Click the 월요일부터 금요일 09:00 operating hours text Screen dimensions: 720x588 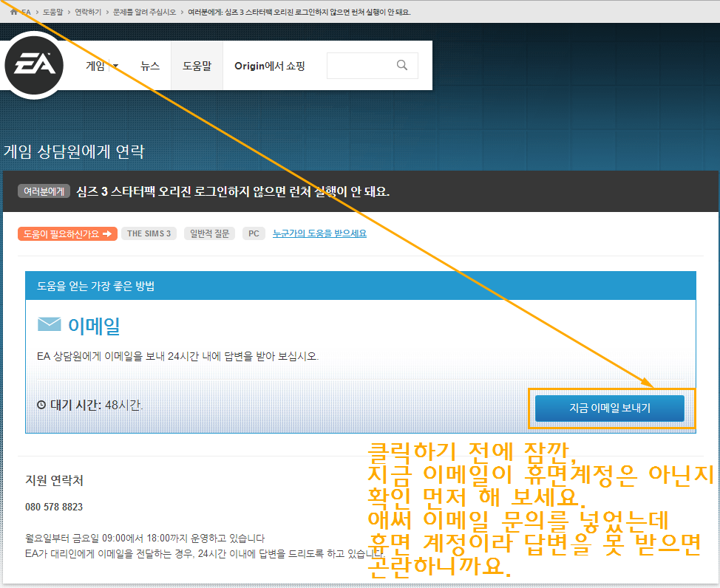145,538
